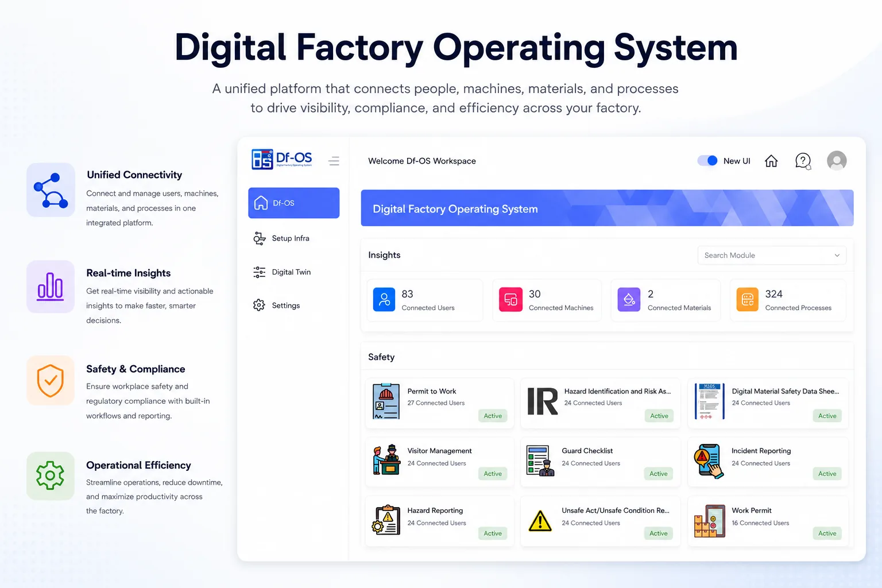
Task: Click Active badge on Permit to Work
Action: point(493,416)
